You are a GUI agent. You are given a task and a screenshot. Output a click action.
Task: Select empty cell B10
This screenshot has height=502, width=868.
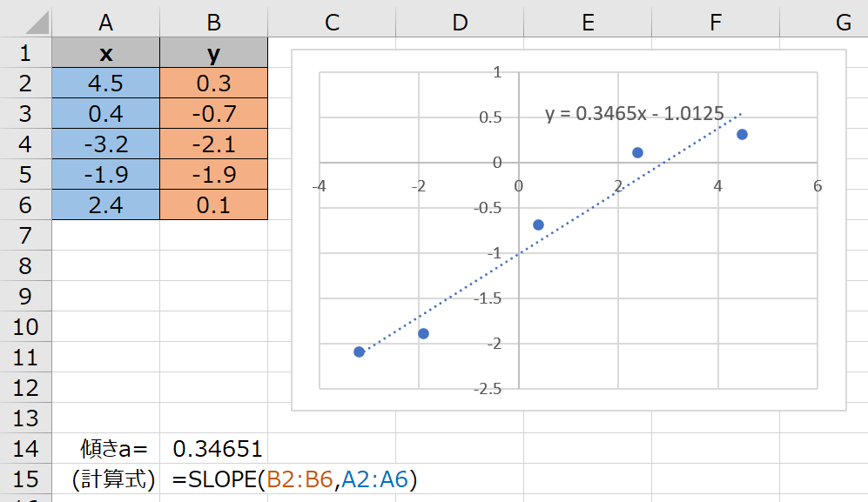(x=213, y=327)
